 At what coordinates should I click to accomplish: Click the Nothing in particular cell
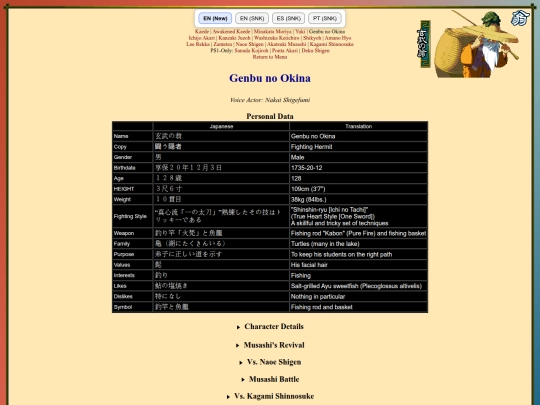click(x=359, y=297)
